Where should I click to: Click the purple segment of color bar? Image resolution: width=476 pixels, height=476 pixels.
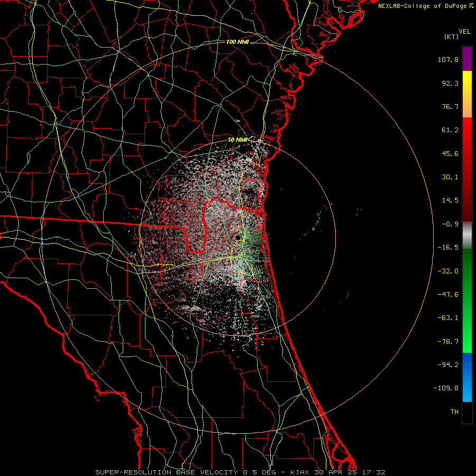click(467, 59)
